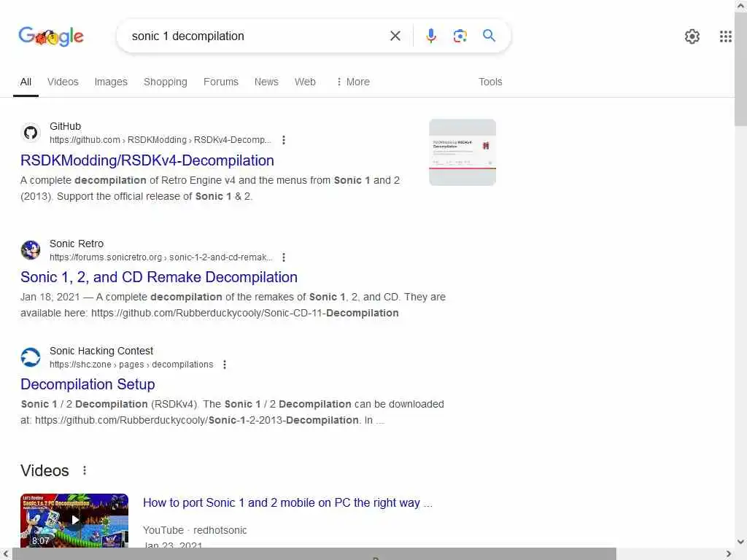The height and width of the screenshot is (560, 747).
Task: Open Quick Settings gear icon
Action: (692, 36)
